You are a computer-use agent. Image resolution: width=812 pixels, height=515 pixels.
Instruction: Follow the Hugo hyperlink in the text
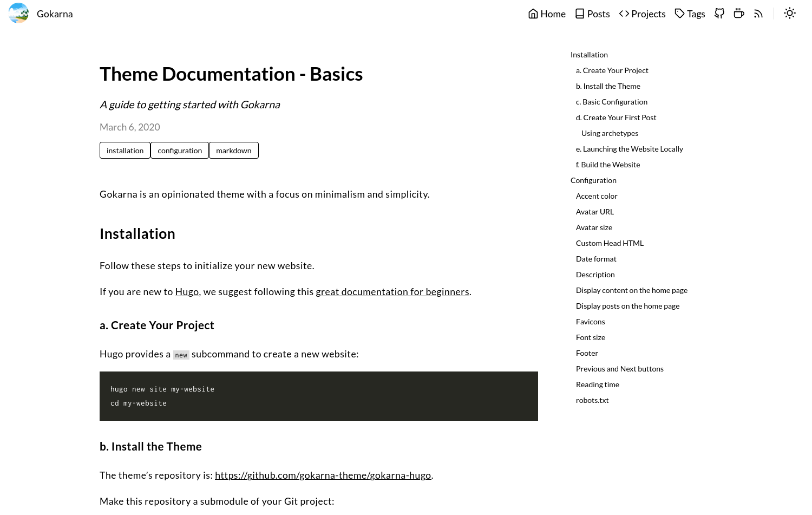click(x=187, y=292)
